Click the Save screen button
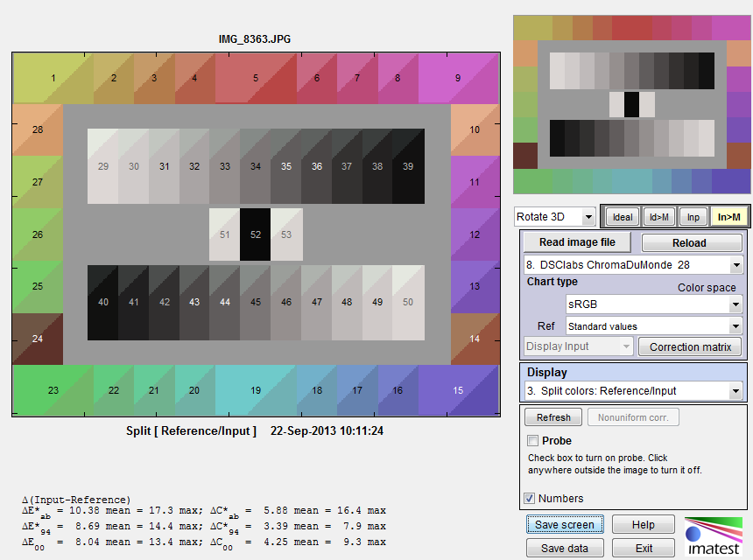 [x=565, y=525]
